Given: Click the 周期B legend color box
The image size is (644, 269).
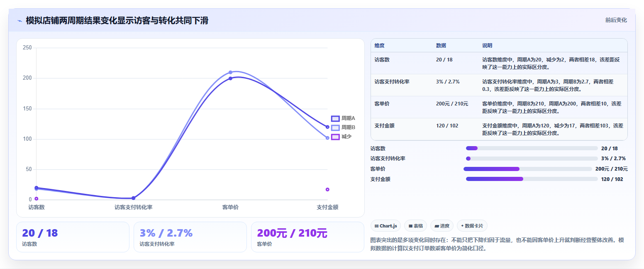Looking at the screenshot, I should (x=335, y=127).
